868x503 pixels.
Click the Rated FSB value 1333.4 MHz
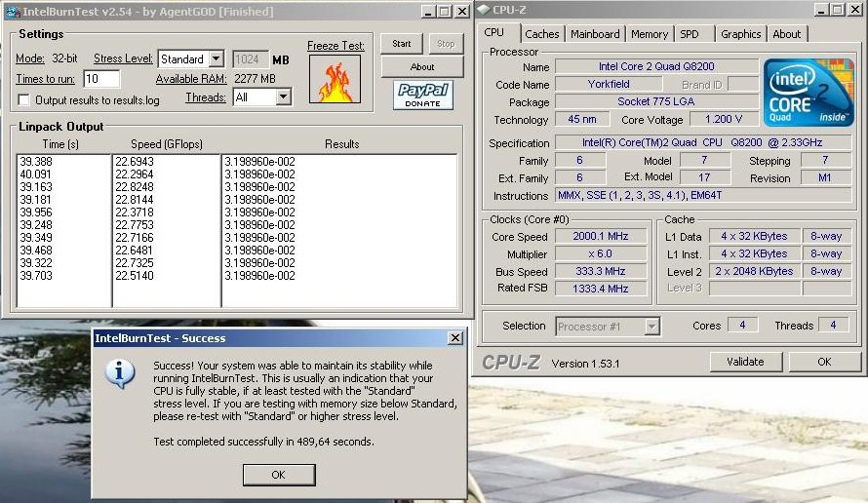(601, 289)
